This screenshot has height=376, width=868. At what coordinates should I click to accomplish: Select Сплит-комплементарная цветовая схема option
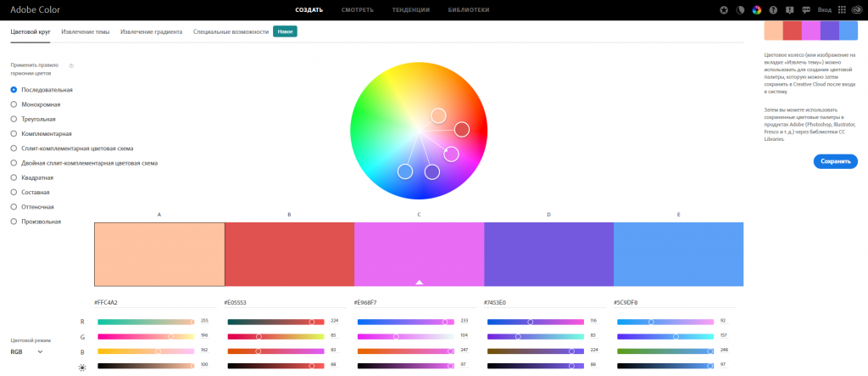(72, 149)
